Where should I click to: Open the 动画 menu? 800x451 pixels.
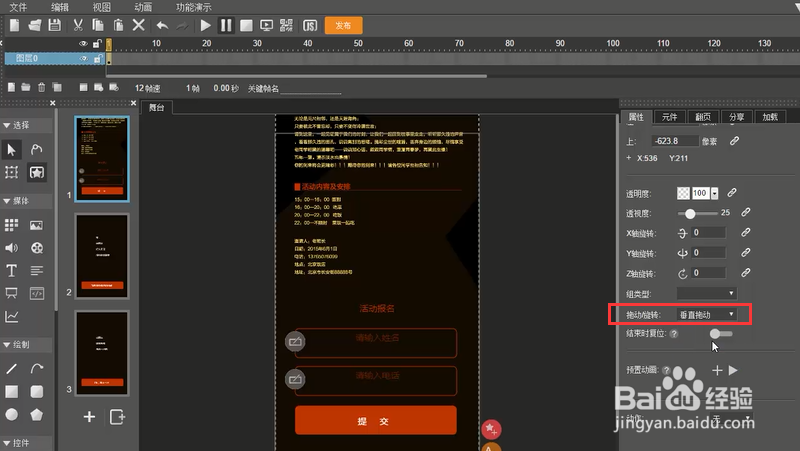coord(143,7)
